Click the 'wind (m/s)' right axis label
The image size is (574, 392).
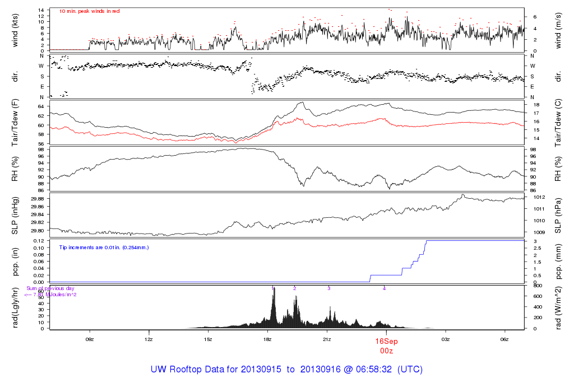558,30
